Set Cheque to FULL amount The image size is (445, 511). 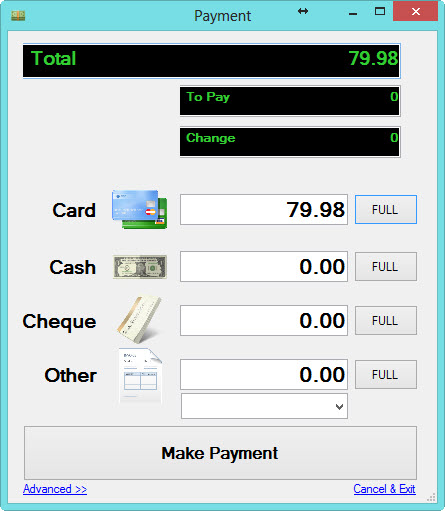pyautogui.click(x=386, y=321)
